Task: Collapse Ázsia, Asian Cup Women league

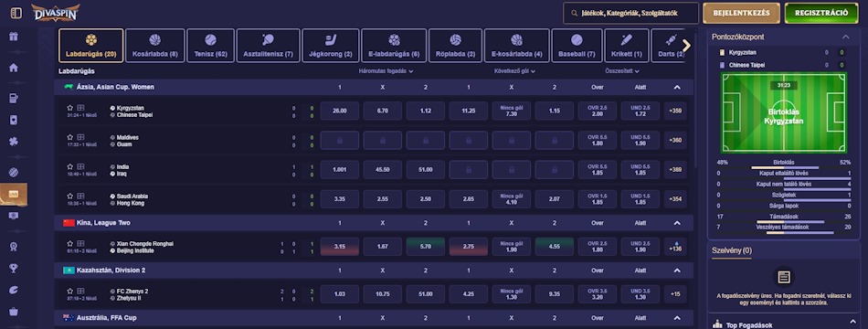Action: pos(676,87)
